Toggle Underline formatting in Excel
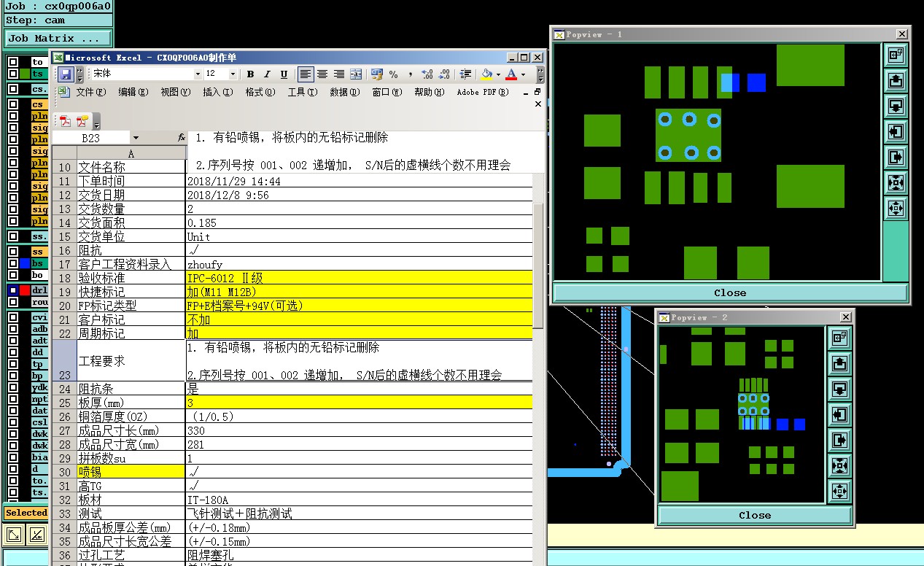 coord(284,74)
